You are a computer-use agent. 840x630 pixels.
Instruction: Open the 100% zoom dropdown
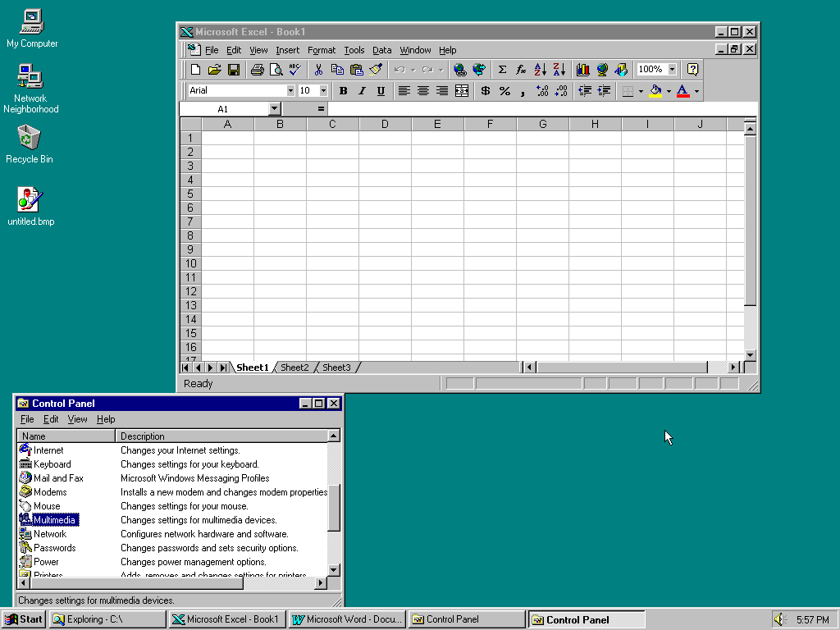coord(673,69)
